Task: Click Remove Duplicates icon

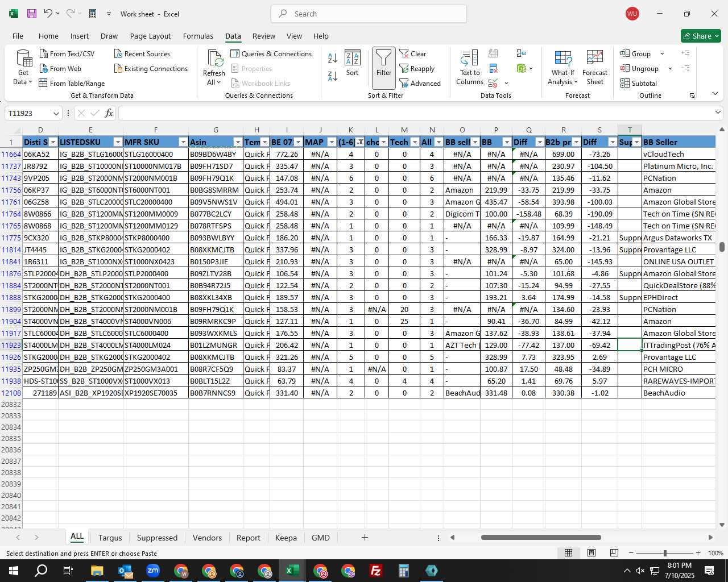Action: [493, 68]
